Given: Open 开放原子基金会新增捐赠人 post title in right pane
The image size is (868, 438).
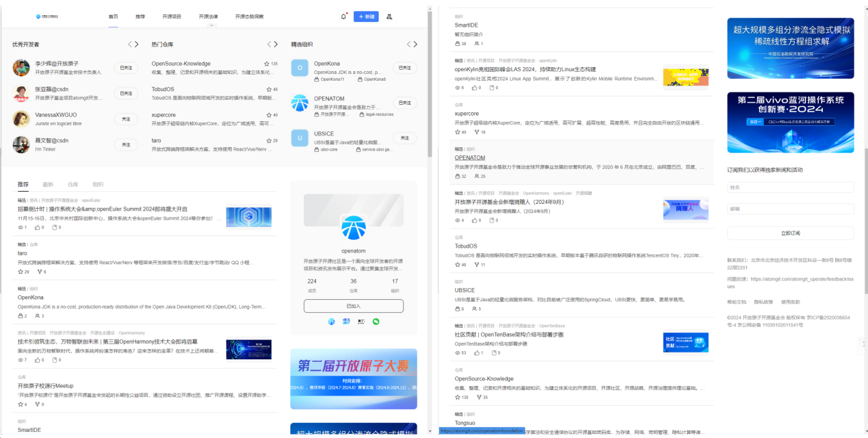Looking at the screenshot, I should pos(509,202).
